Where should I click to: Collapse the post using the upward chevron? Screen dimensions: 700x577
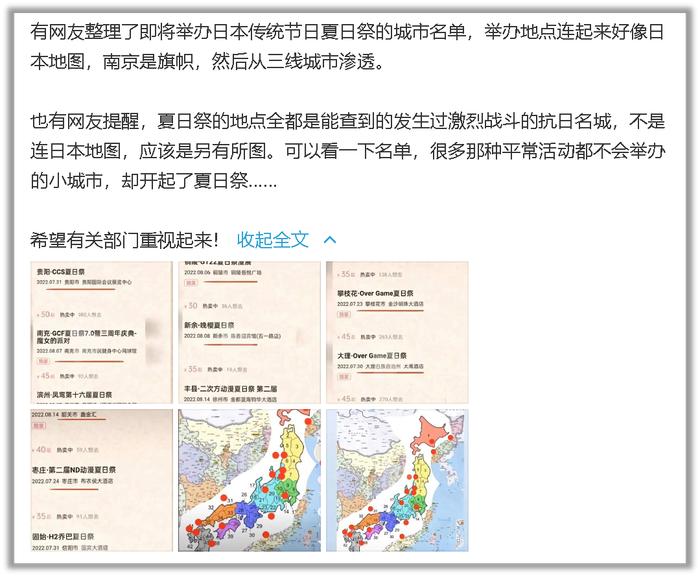[329, 240]
